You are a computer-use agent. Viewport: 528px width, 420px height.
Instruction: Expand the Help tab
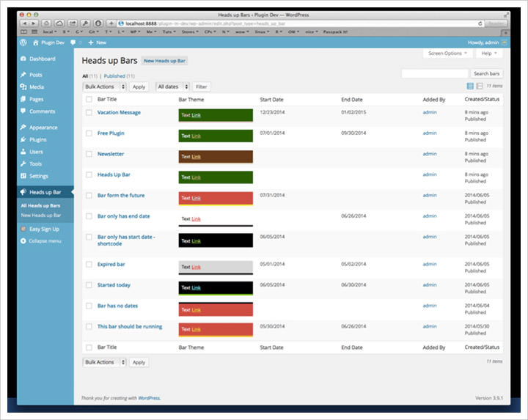489,54
